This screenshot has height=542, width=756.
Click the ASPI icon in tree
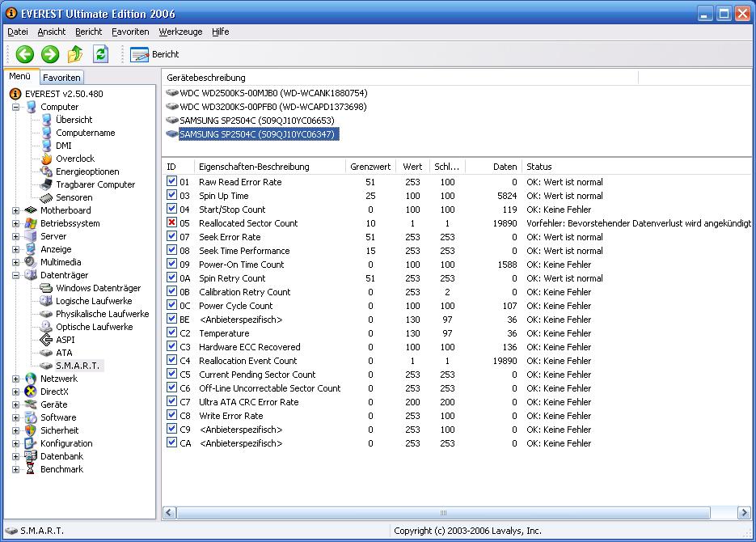click(46, 340)
